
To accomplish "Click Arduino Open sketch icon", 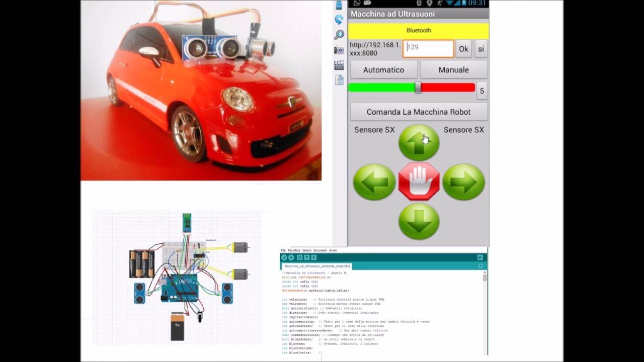I will tap(306, 257).
